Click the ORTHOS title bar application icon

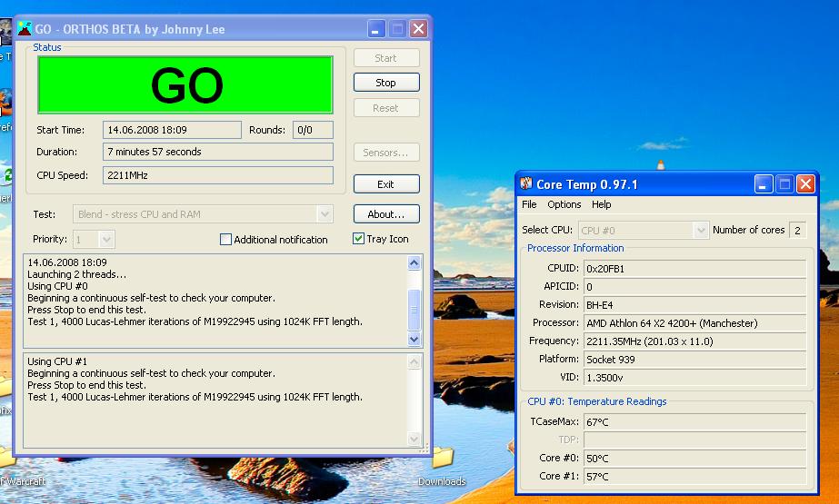pyautogui.click(x=25, y=28)
